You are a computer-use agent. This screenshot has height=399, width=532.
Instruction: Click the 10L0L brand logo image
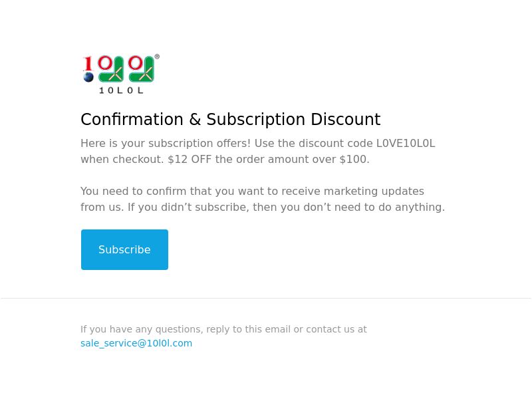pos(121,74)
